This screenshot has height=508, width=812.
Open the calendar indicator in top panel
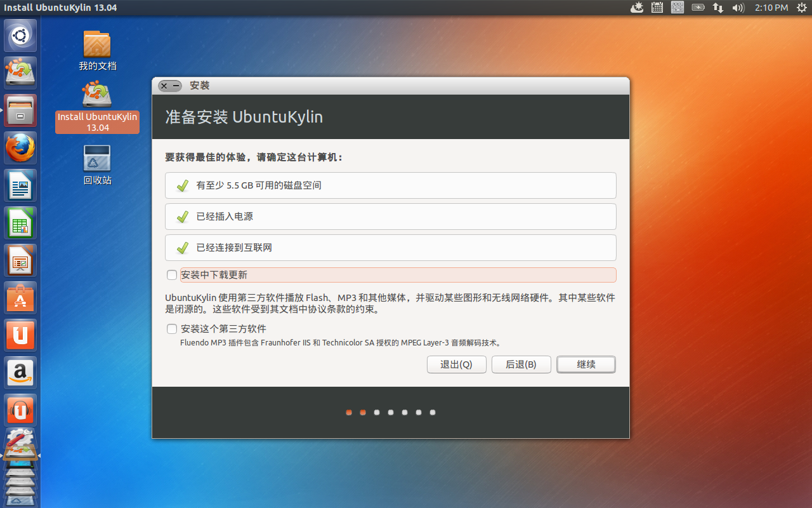point(657,8)
